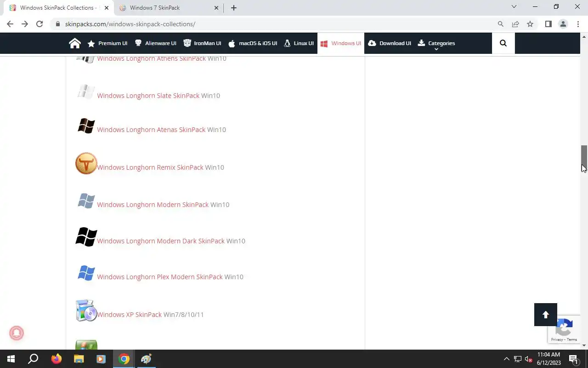Click the vertical scrollbar thumb
This screenshot has height=368, width=588.
coord(584,159)
